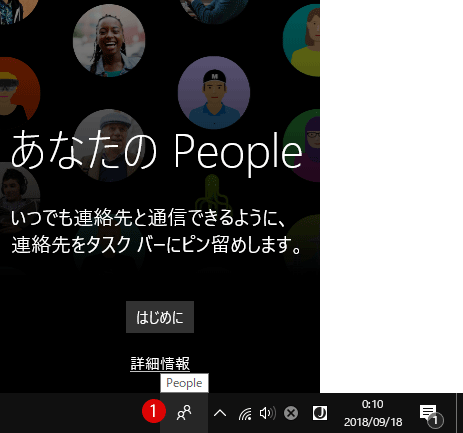Expand hidden icons chevron in system tray
This screenshot has height=433, width=463.
point(220,413)
